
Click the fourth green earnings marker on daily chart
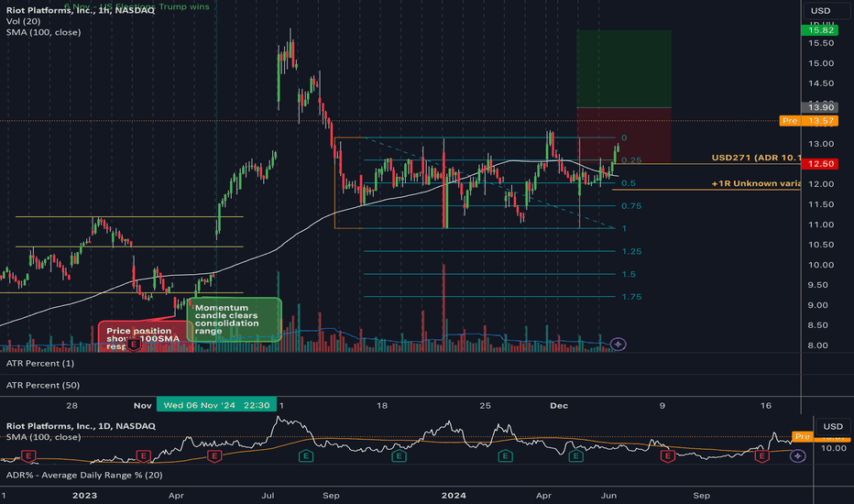click(x=576, y=455)
